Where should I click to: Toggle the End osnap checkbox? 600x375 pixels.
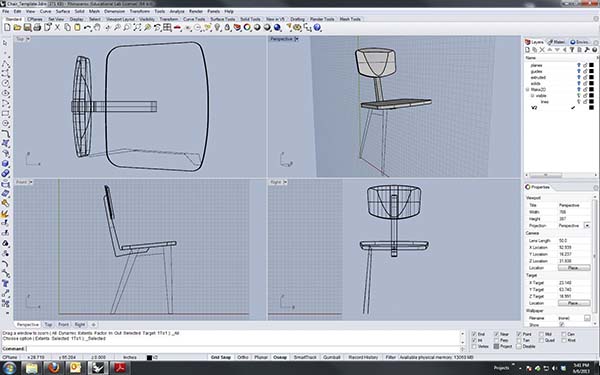click(474, 334)
